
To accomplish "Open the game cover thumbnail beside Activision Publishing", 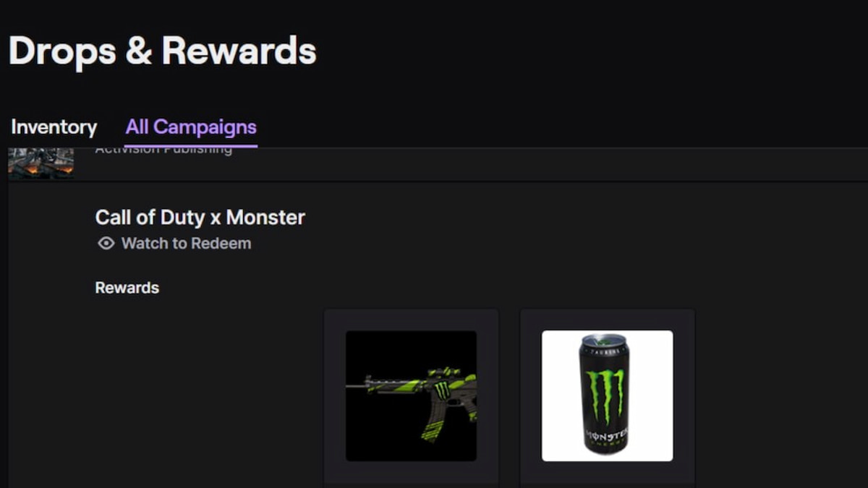I will tap(41, 162).
